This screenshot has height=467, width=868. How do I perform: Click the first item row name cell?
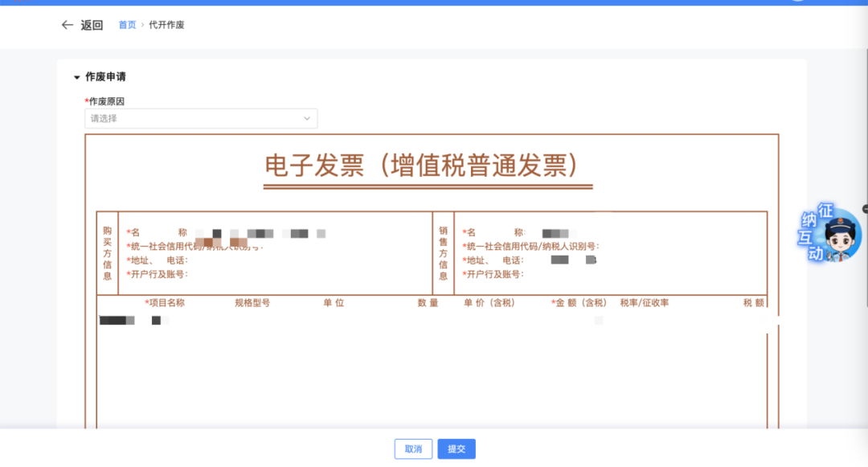coord(134,321)
